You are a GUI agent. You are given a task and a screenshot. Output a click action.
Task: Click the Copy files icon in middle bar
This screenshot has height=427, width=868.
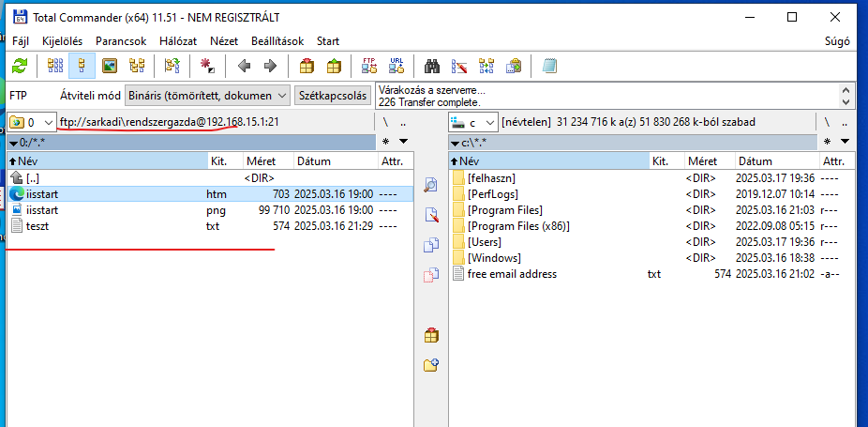(x=431, y=245)
